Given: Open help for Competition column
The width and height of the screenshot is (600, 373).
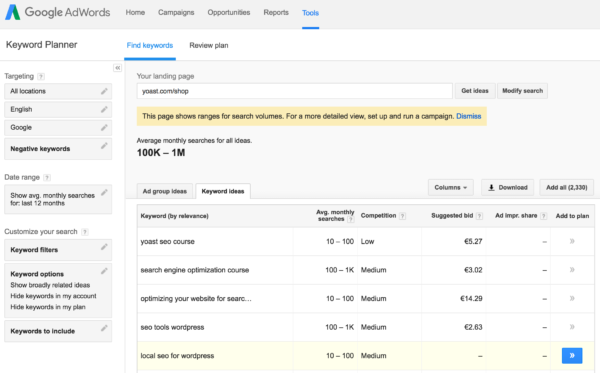Looking at the screenshot, I should coord(402,216).
